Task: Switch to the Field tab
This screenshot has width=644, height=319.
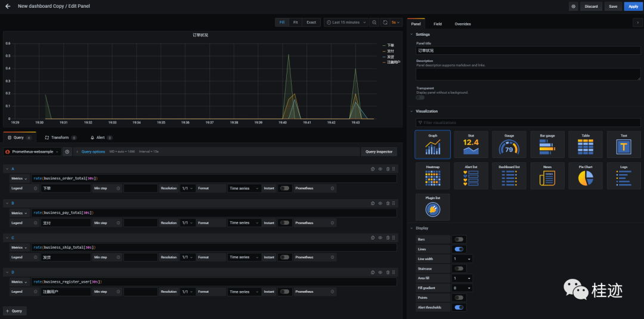Action: [x=438, y=24]
